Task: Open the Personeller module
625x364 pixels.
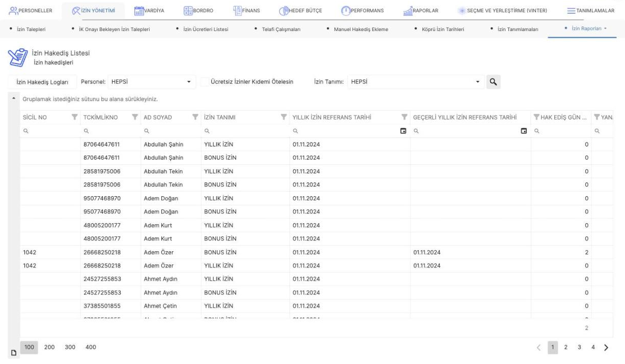Action: [31, 11]
